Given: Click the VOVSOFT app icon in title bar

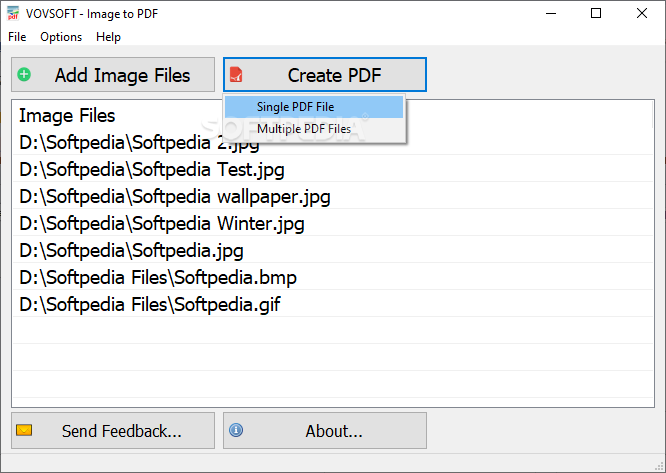Looking at the screenshot, I should pos(13,13).
